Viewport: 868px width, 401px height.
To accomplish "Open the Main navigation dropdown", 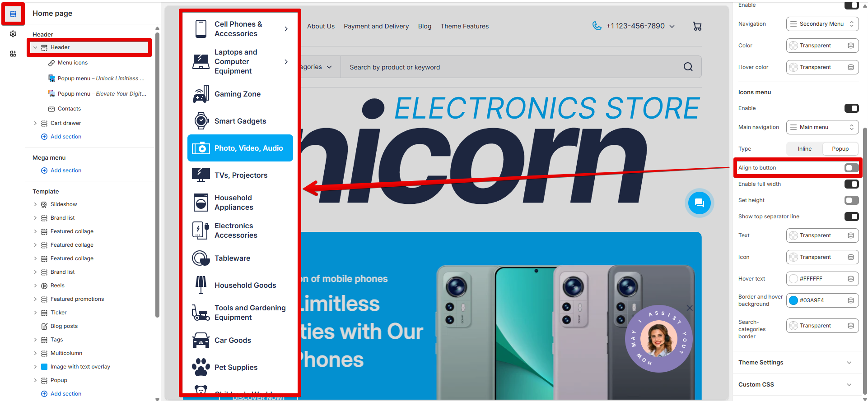I will coord(822,127).
